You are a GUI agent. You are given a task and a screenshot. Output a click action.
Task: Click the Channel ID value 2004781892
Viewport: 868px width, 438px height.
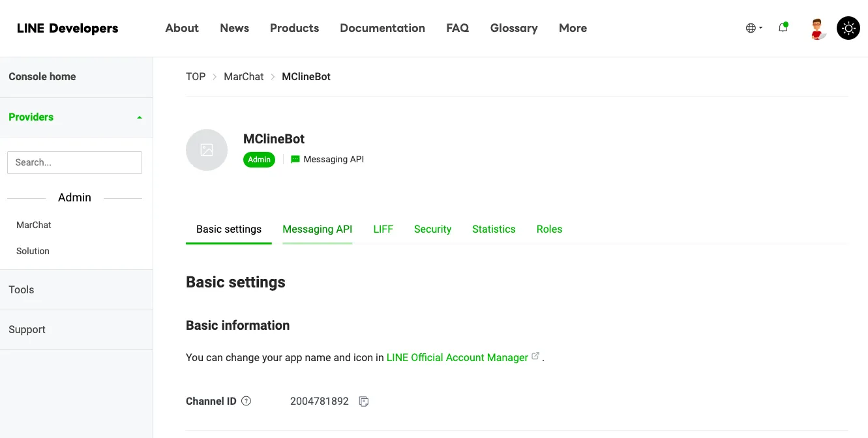[x=320, y=401]
